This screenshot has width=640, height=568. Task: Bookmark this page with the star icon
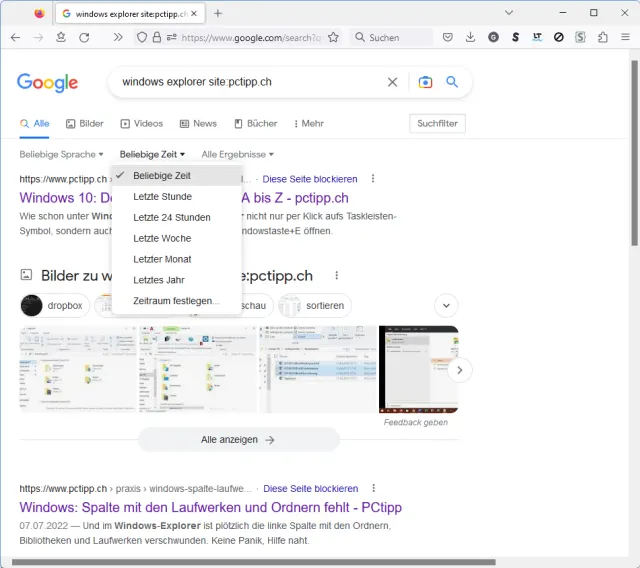coord(333,38)
